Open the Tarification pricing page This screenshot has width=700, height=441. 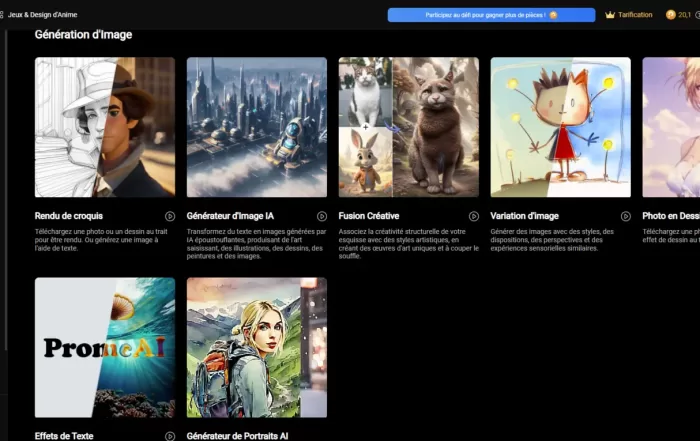[635, 15]
